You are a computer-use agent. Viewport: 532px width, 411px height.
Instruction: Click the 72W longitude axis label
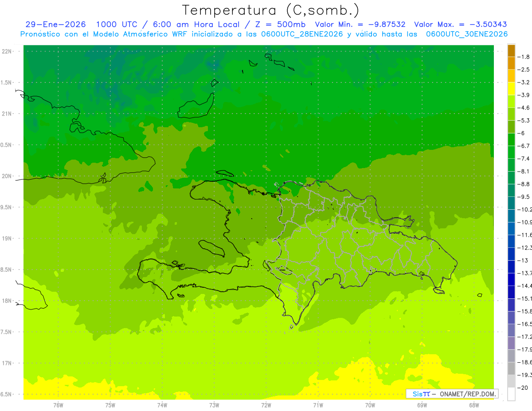[x=266, y=405]
